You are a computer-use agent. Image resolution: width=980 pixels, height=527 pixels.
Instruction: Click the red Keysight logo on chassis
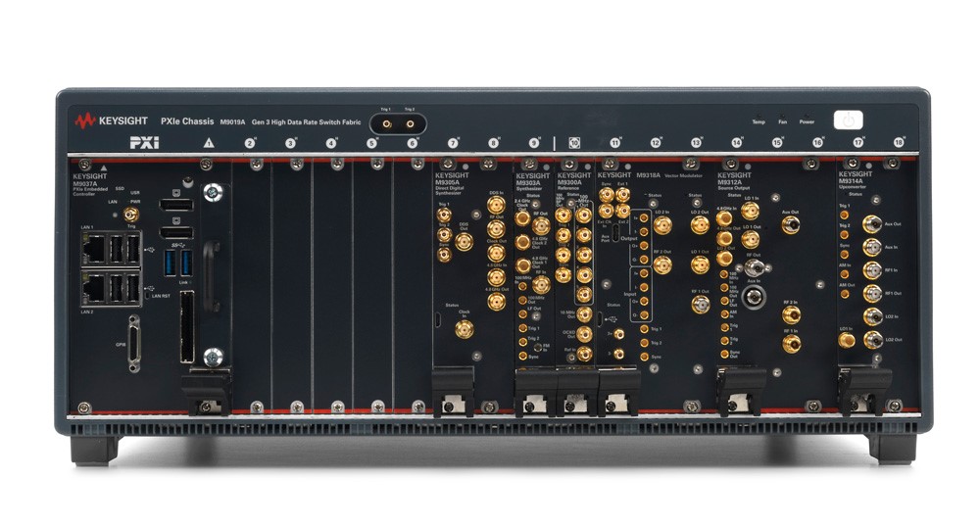click(85, 120)
